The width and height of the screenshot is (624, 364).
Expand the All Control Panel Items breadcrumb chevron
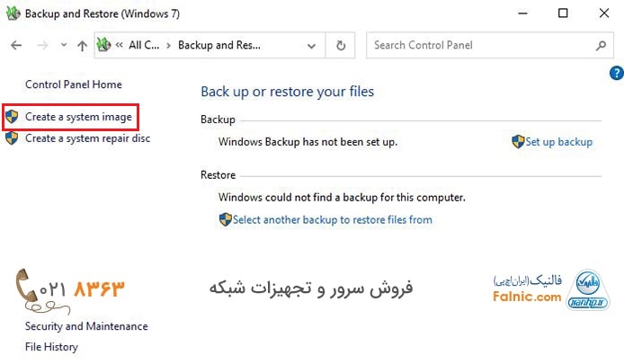tap(167, 45)
